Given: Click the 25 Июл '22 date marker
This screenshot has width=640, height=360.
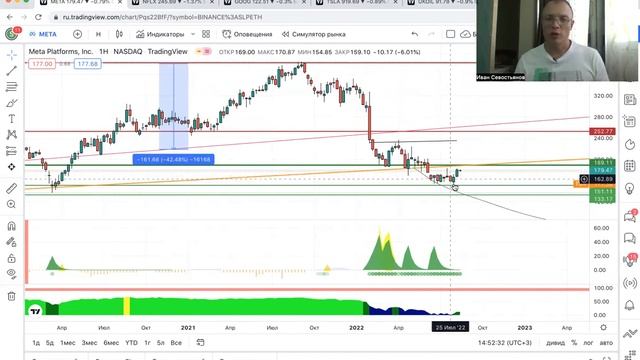Looking at the screenshot, I should coord(450,327).
